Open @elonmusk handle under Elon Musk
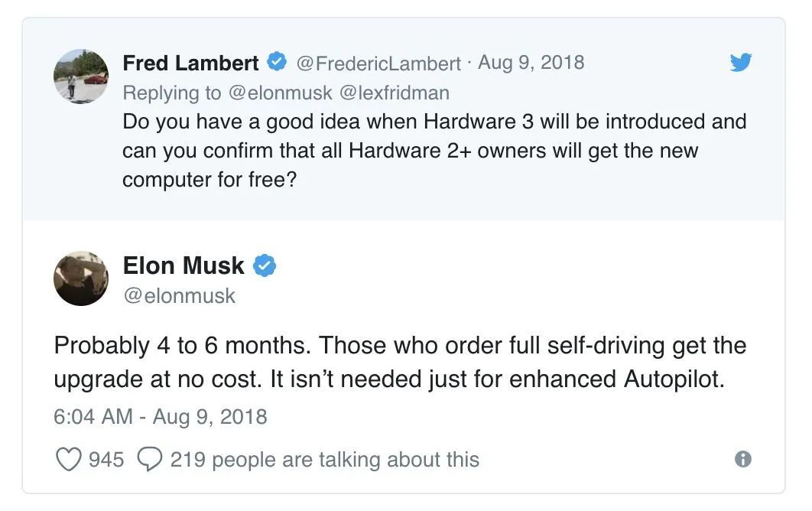Viewport: 812px width, 511px height. pyautogui.click(x=179, y=296)
